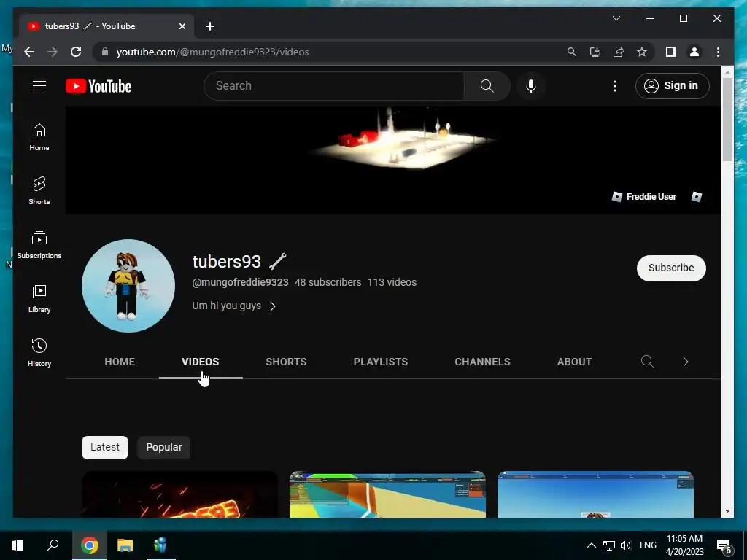Viewport: 747px width, 560px height.
Task: Open the taskbar clock showing 11:05 AM
Action: pyautogui.click(x=684, y=545)
